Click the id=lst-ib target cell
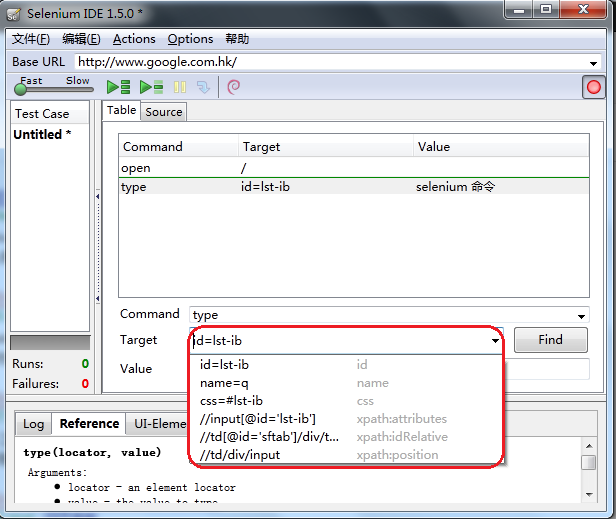This screenshot has height=519, width=616. [266, 187]
